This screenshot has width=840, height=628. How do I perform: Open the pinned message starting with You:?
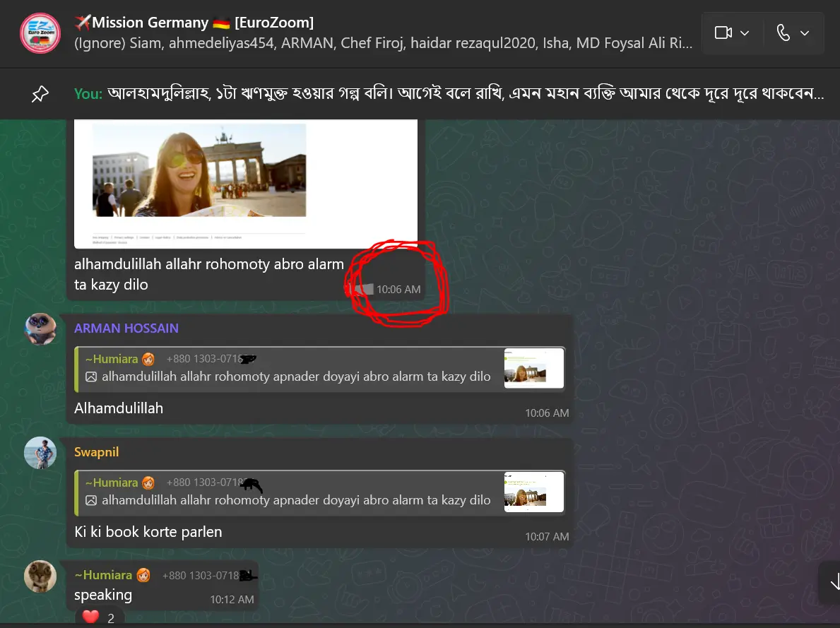point(449,93)
